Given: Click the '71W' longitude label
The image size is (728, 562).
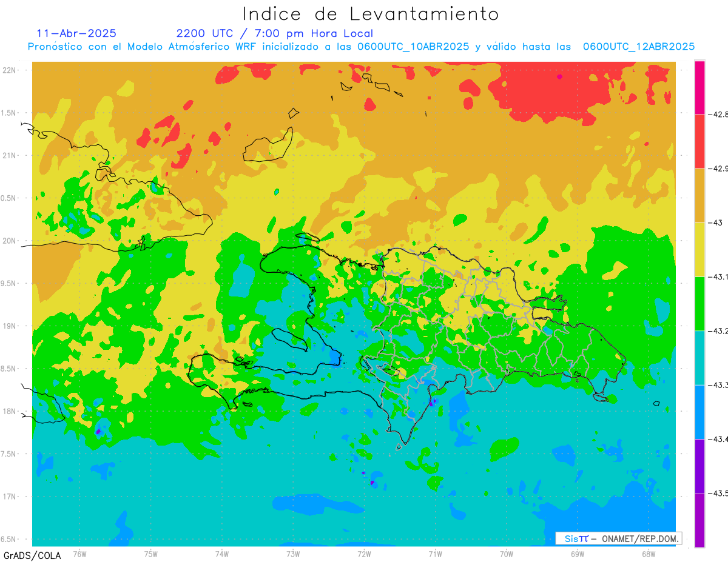Looking at the screenshot, I should point(435,553).
